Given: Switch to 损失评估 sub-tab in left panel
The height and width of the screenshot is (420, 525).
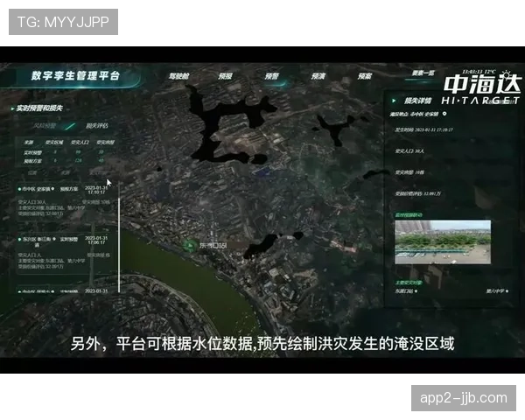Looking at the screenshot, I should coord(96,126).
